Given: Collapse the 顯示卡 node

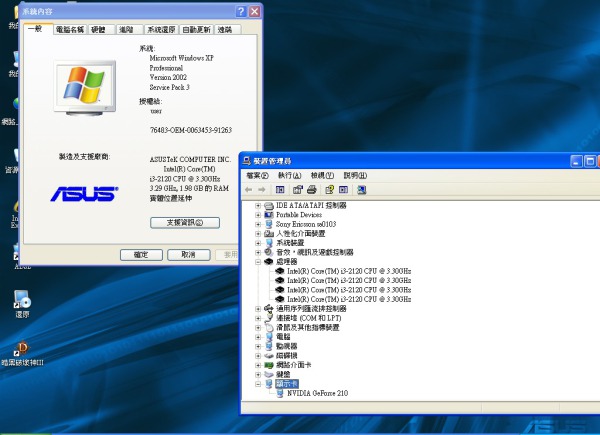Looking at the screenshot, I should 258,384.
